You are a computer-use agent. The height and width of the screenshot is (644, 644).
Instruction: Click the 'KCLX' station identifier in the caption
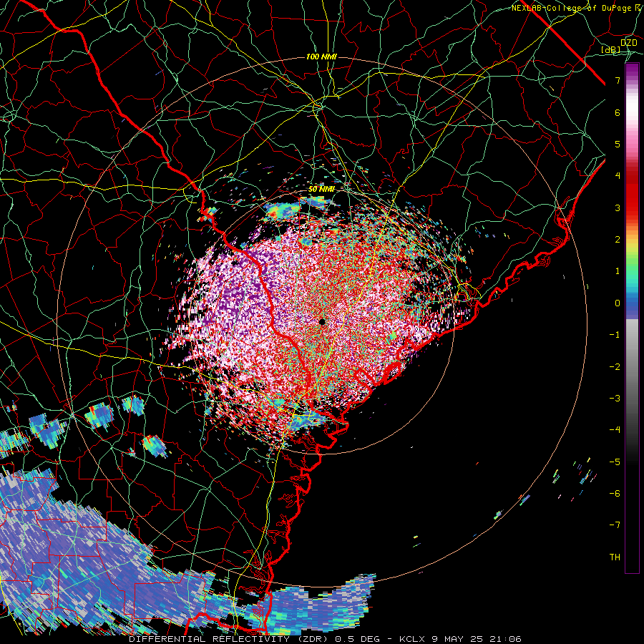(x=413, y=639)
